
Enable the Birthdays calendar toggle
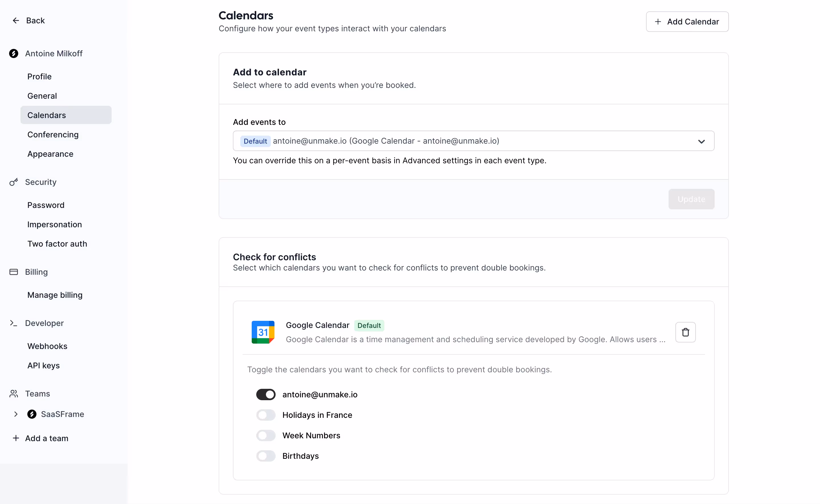[x=266, y=456]
